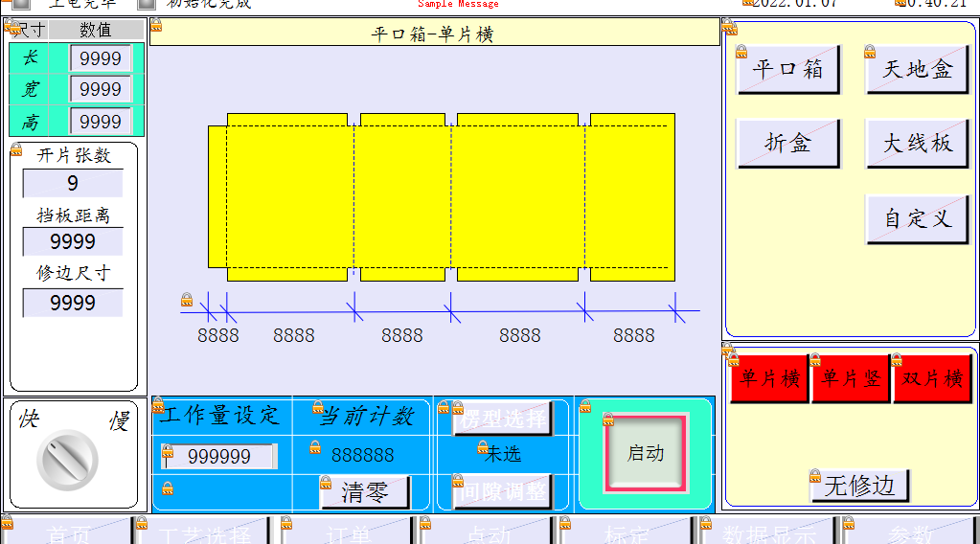The image size is (980, 544).
Task: Choose the 大线板 box type
Action: (x=917, y=143)
